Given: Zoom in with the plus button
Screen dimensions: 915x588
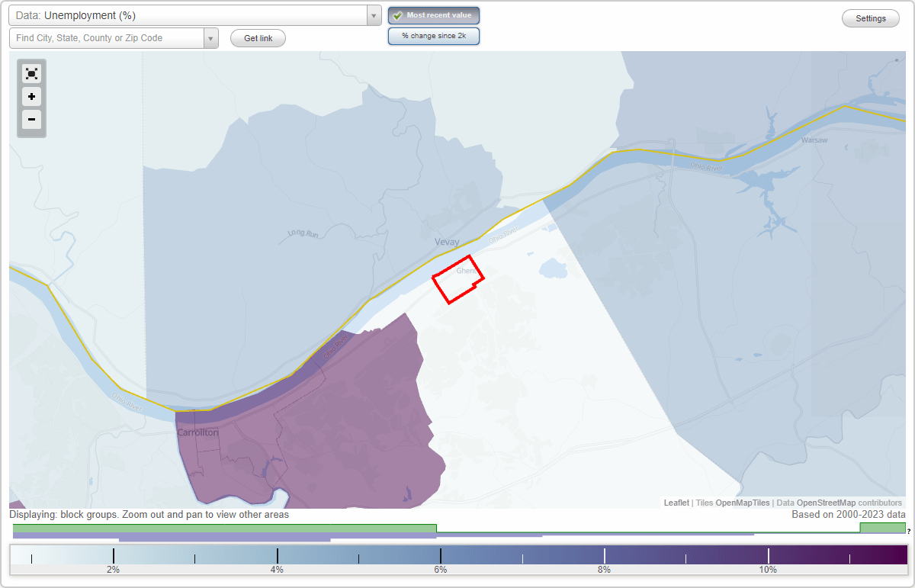Looking at the screenshot, I should click(x=31, y=97).
